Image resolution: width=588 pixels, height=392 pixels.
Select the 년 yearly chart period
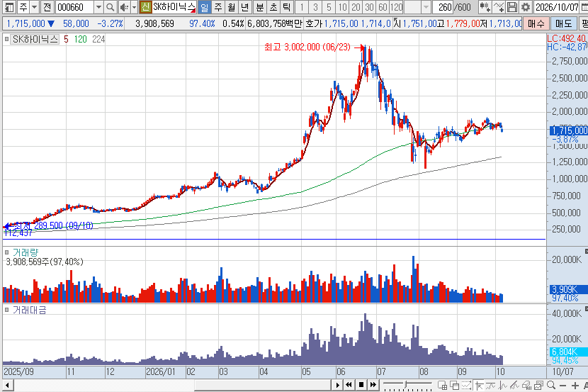(x=245, y=7)
